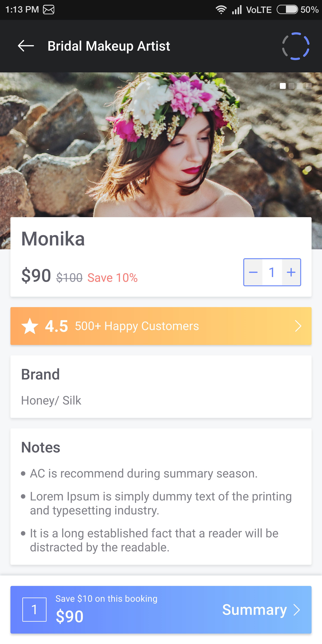
Task: Tap the Wi-Fi icon in status bar
Action: 221,10
